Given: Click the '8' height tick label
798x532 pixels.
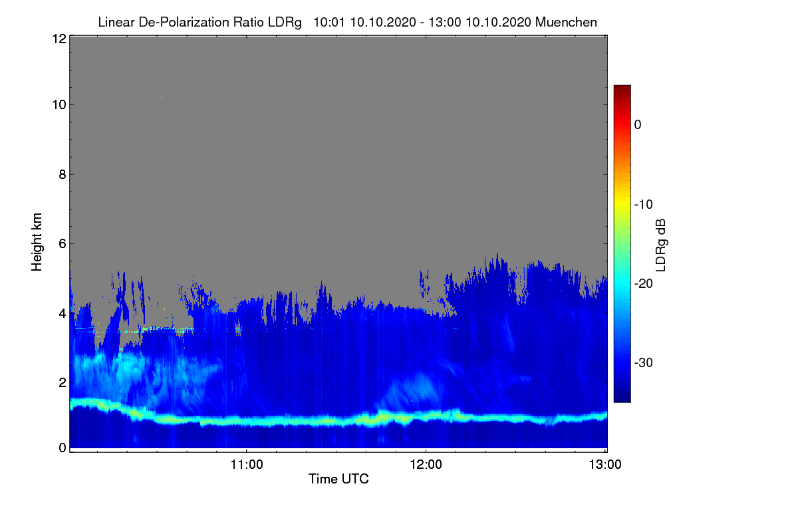Looking at the screenshot, I should 61,174.
